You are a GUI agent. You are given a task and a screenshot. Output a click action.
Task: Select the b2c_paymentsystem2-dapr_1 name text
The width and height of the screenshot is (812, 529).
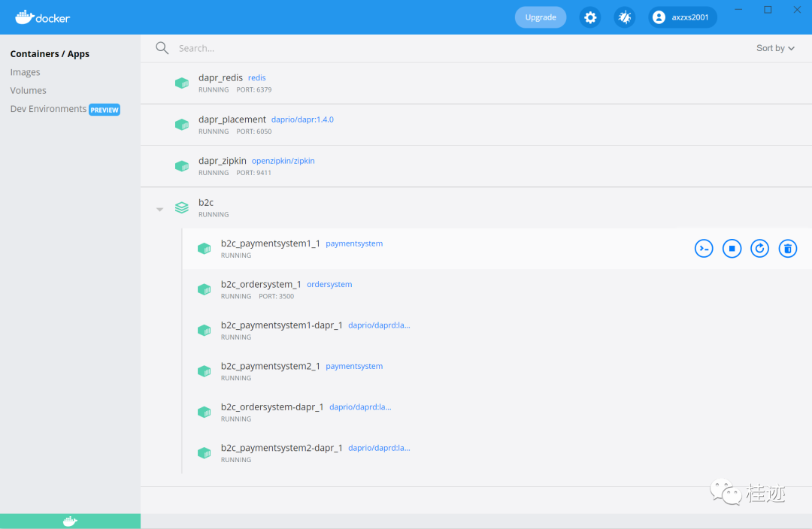[x=282, y=448]
